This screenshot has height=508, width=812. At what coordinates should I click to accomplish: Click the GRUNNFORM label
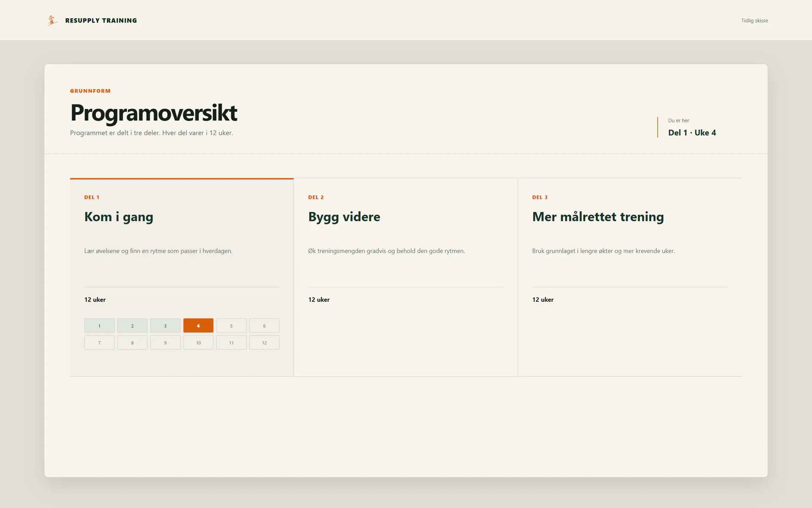point(91,91)
